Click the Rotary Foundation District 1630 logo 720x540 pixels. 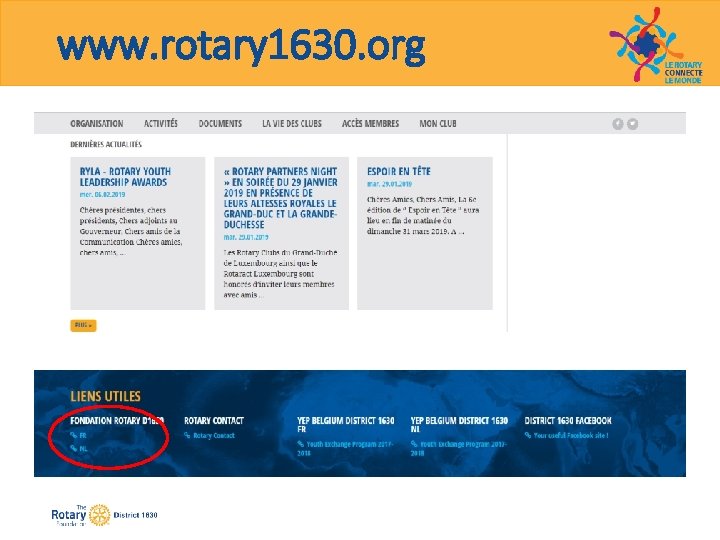[x=104, y=515]
